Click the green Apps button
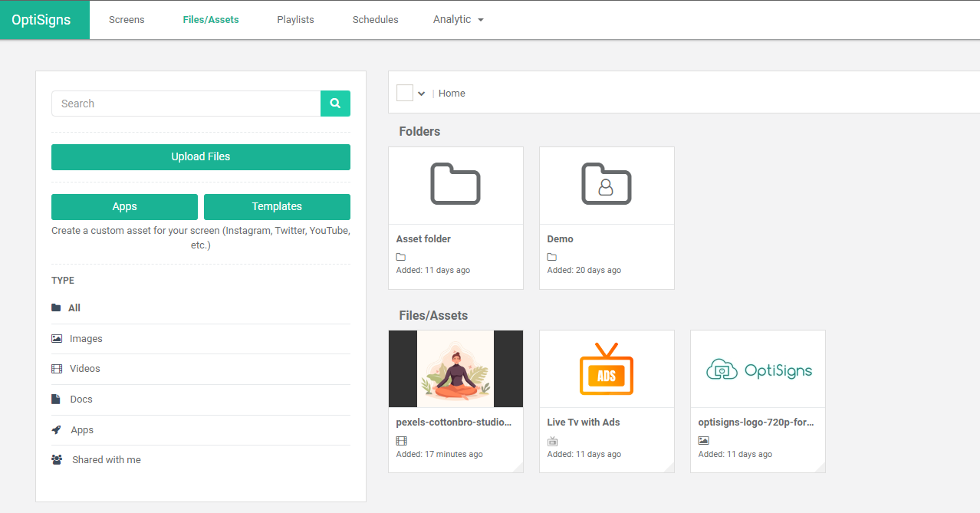The height and width of the screenshot is (513, 980). coord(124,206)
